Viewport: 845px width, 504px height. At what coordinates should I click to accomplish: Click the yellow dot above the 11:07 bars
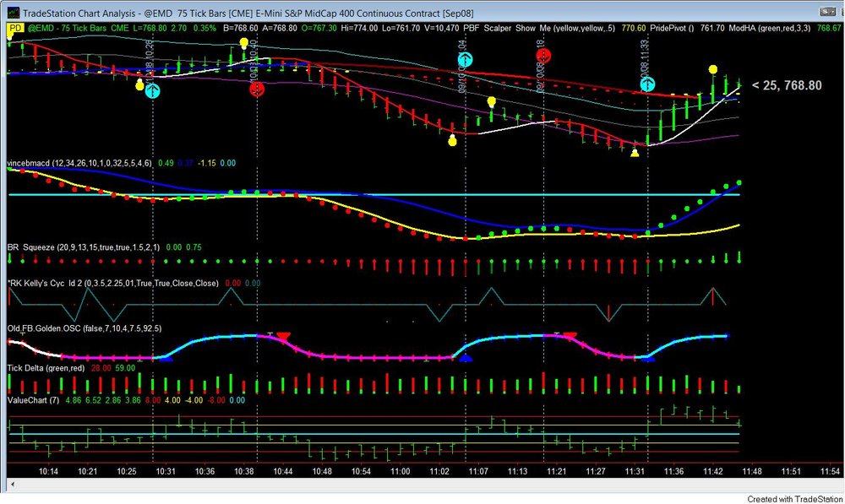[491, 101]
